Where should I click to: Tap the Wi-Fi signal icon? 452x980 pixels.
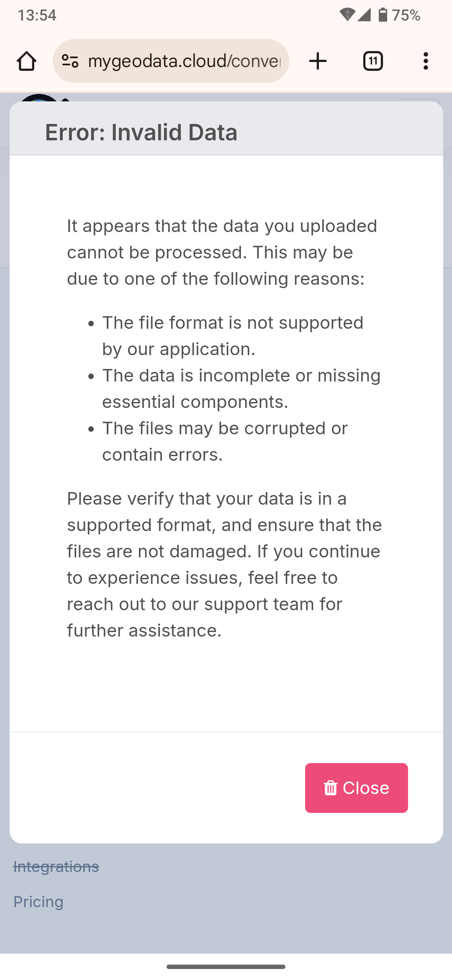[x=347, y=15]
